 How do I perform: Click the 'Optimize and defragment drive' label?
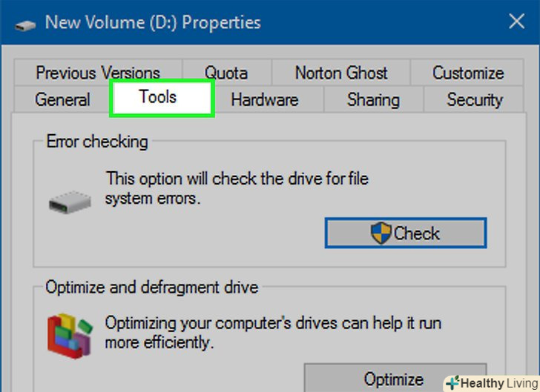(152, 288)
